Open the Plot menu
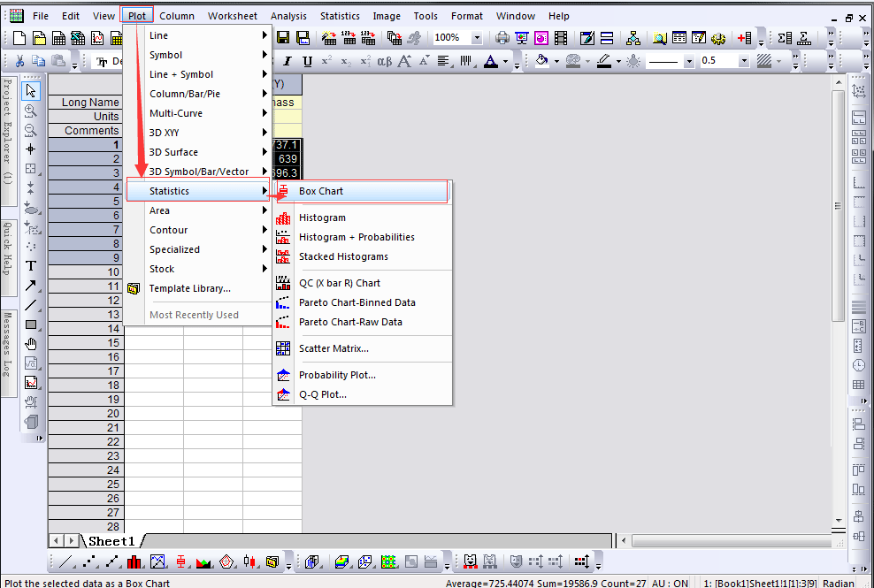The height and width of the screenshot is (588, 874). pos(137,16)
